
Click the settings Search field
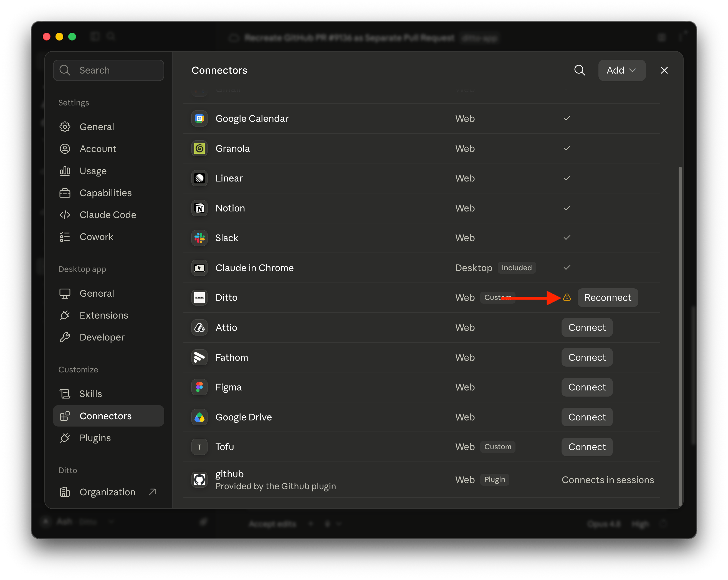[x=108, y=70]
